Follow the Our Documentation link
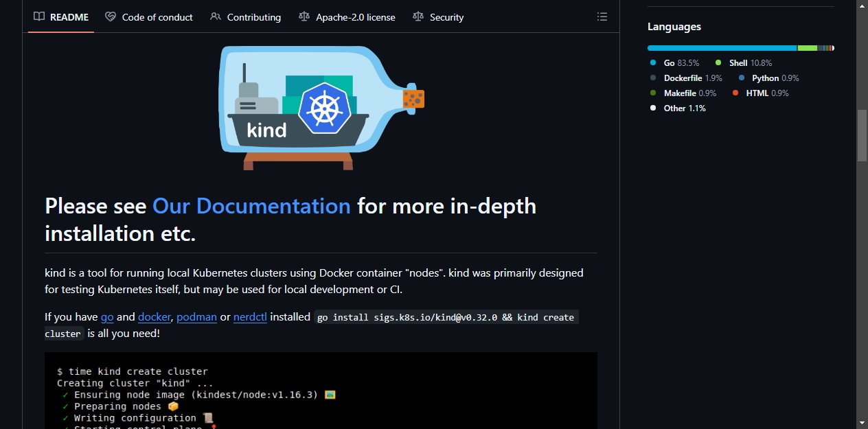Image resolution: width=868 pixels, height=429 pixels. (251, 206)
